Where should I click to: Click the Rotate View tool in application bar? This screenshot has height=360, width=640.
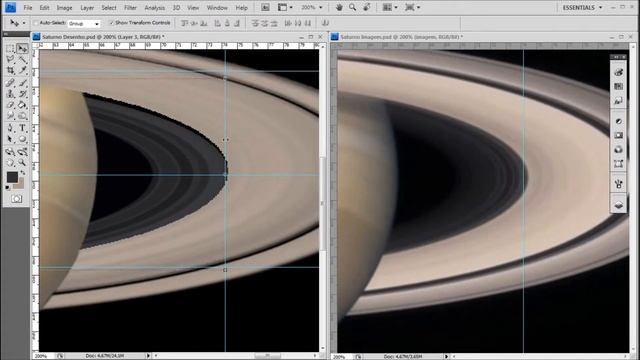click(x=367, y=7)
